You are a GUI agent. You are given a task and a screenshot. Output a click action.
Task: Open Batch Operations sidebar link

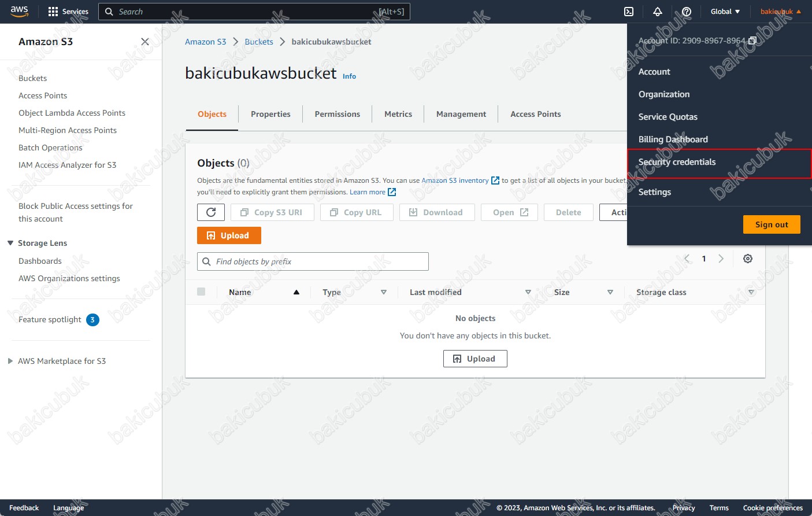click(x=50, y=148)
